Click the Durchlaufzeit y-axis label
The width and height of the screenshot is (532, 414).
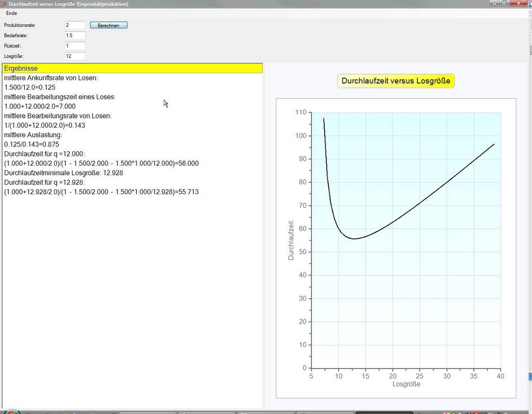point(291,241)
